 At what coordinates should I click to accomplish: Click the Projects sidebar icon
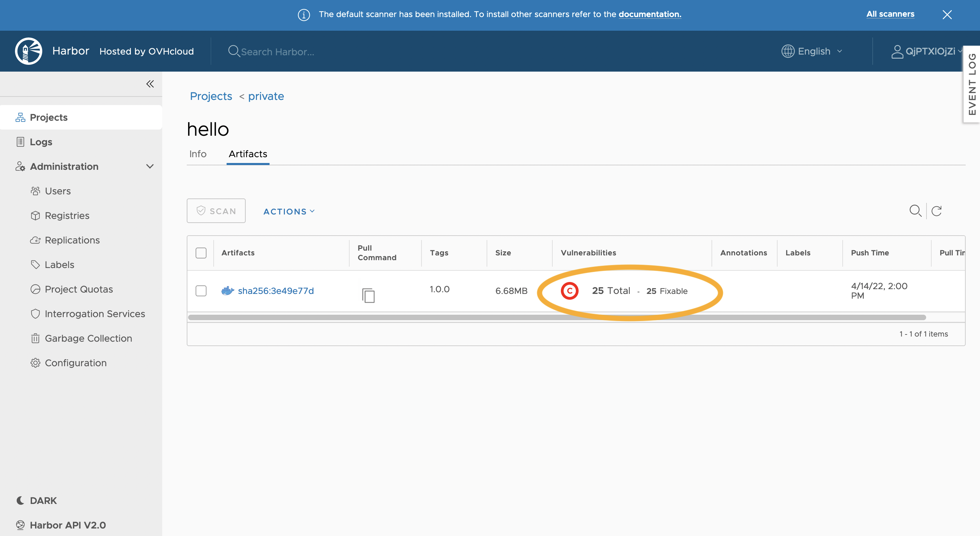click(x=20, y=117)
